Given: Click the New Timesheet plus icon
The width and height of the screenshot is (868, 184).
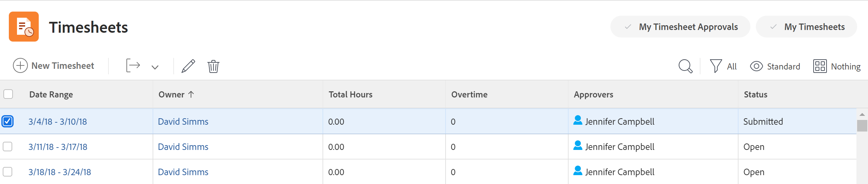Looking at the screenshot, I should click(20, 66).
